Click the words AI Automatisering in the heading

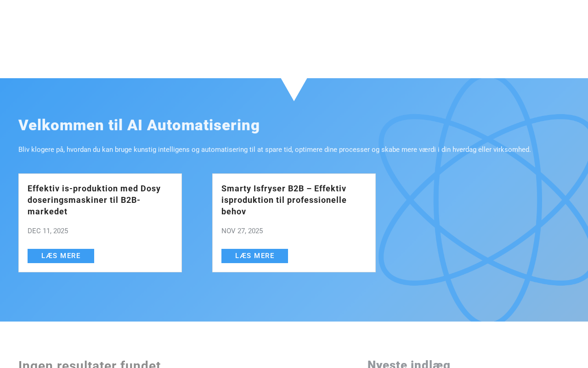point(193,125)
